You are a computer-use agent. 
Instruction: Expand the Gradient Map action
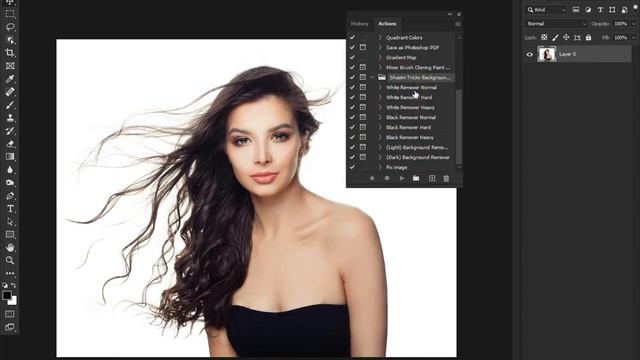point(380,57)
